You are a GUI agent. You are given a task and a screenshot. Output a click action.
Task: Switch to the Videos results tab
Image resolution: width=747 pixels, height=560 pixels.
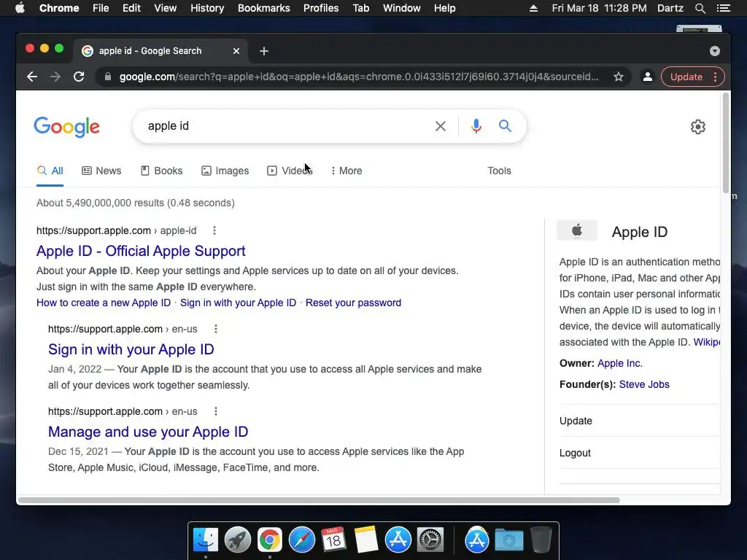tap(290, 171)
